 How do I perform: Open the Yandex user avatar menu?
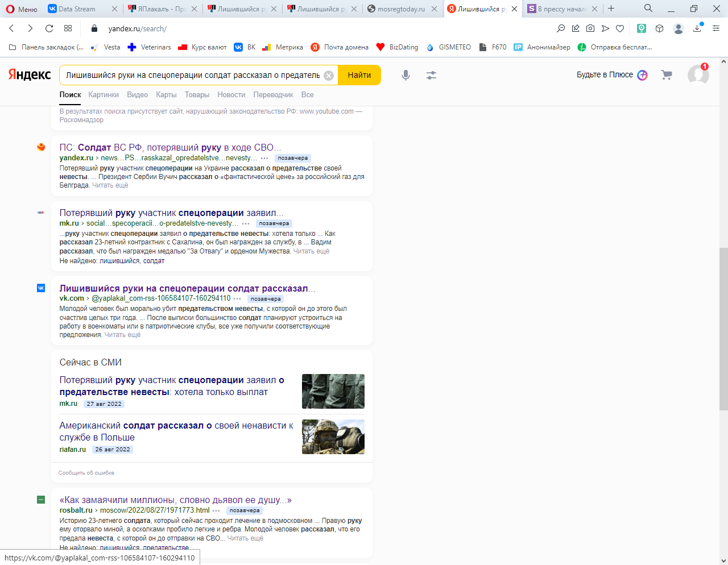[698, 74]
